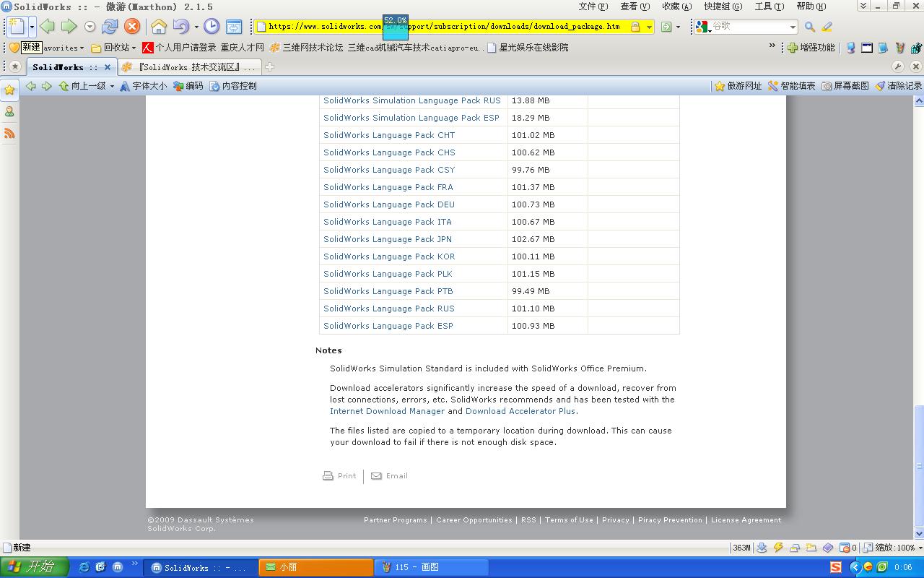Open the 帮助 menu

coord(811,7)
